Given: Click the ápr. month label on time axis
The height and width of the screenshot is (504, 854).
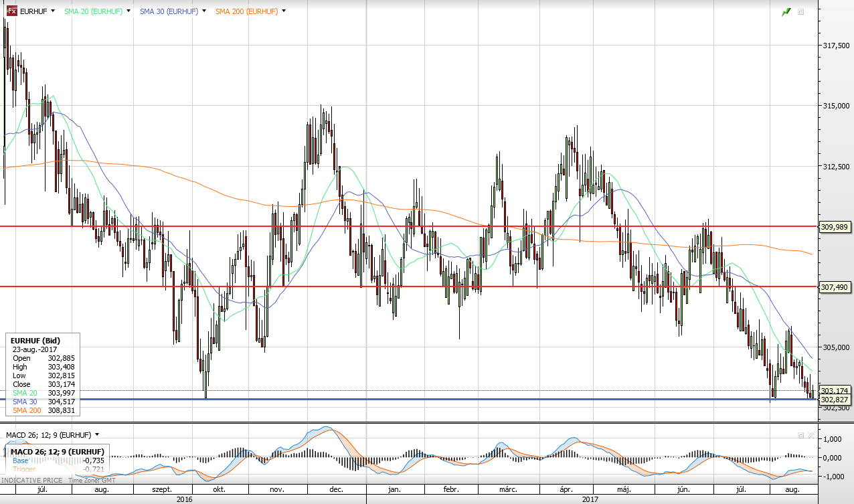Looking at the screenshot, I should [x=566, y=490].
